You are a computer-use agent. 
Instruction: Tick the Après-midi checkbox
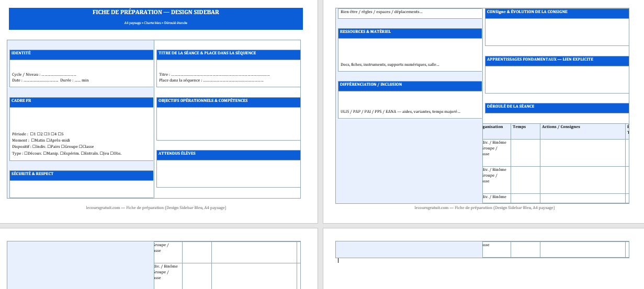click(48, 141)
